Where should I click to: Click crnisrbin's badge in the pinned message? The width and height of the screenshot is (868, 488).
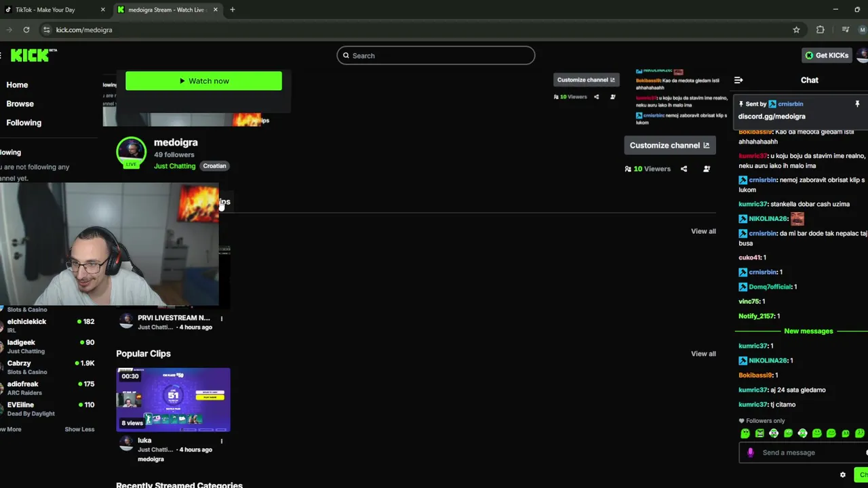point(772,104)
